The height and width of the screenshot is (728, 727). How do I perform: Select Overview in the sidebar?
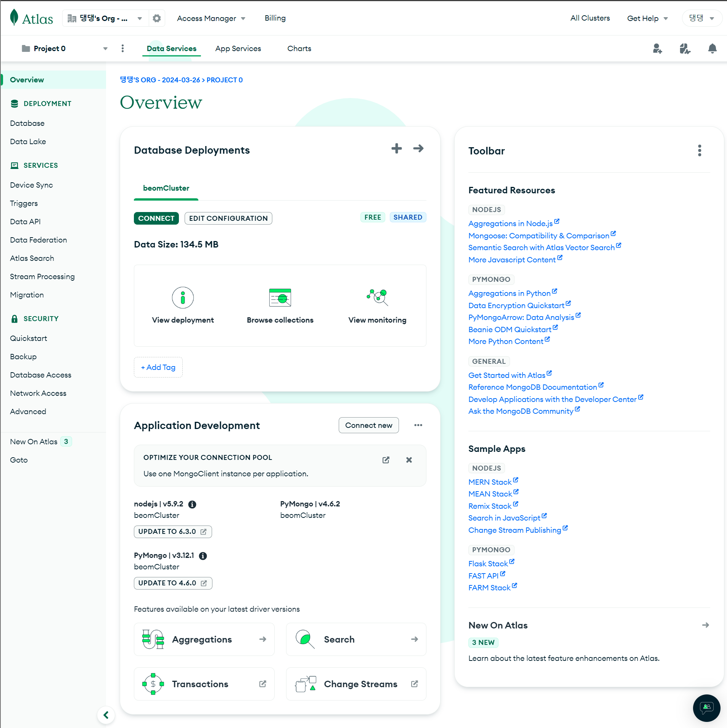(x=53, y=80)
